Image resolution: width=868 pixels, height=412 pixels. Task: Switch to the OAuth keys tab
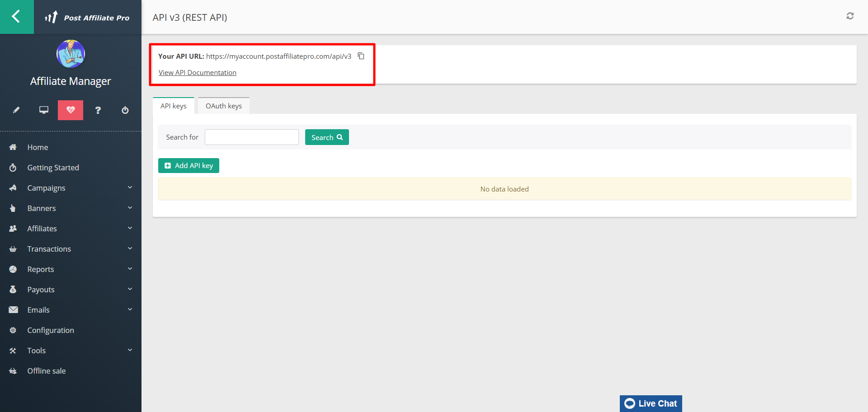click(x=223, y=105)
